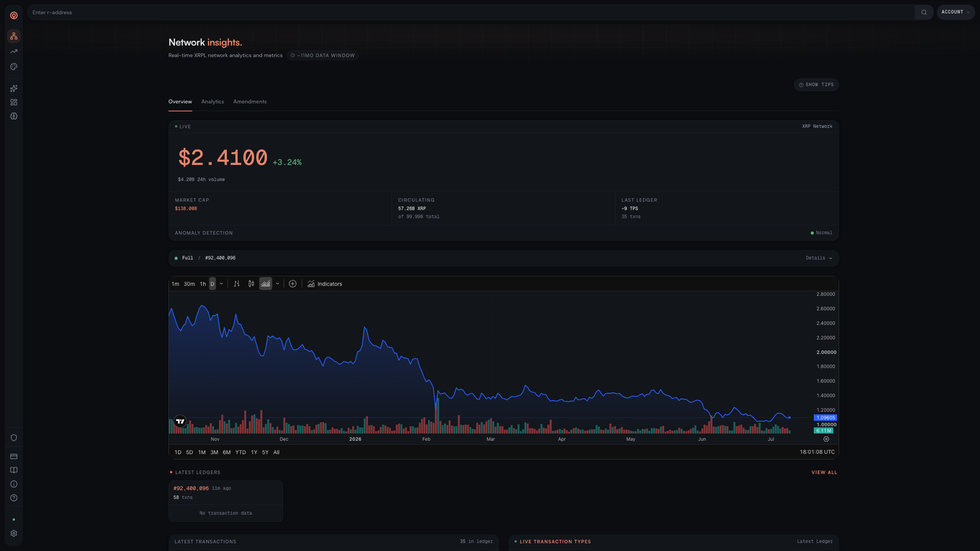Click the 6.11M volume label on axis
Screen dimensions: 980x551
pyautogui.click(x=824, y=431)
